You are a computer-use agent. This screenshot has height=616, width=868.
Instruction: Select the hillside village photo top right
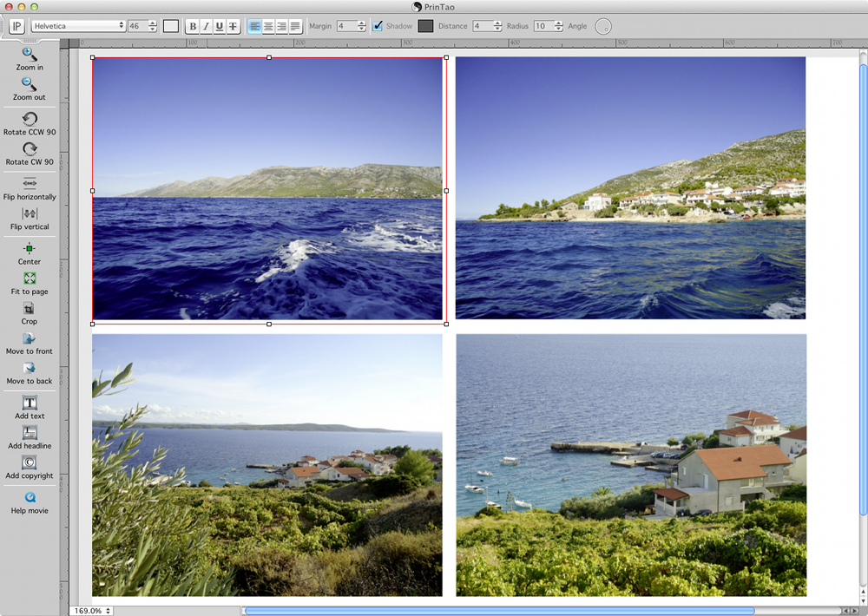[x=630, y=188]
